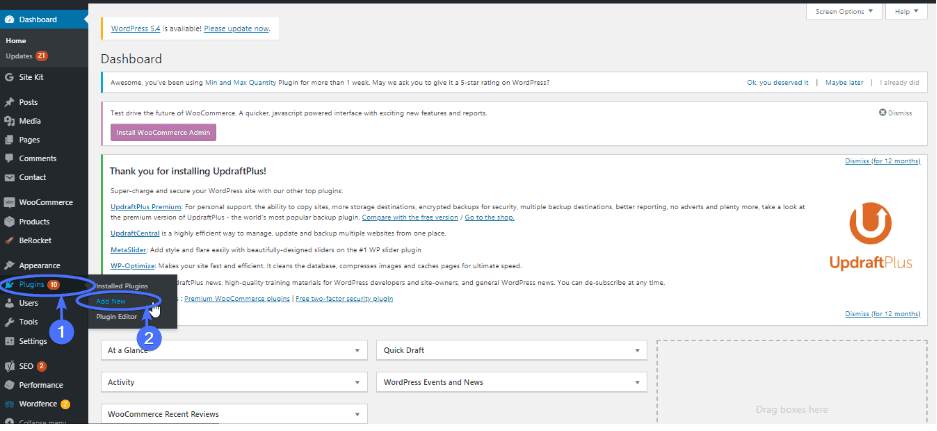Image resolution: width=937 pixels, height=431 pixels.
Task: Click the Wordfence shield icon
Action: tap(10, 404)
